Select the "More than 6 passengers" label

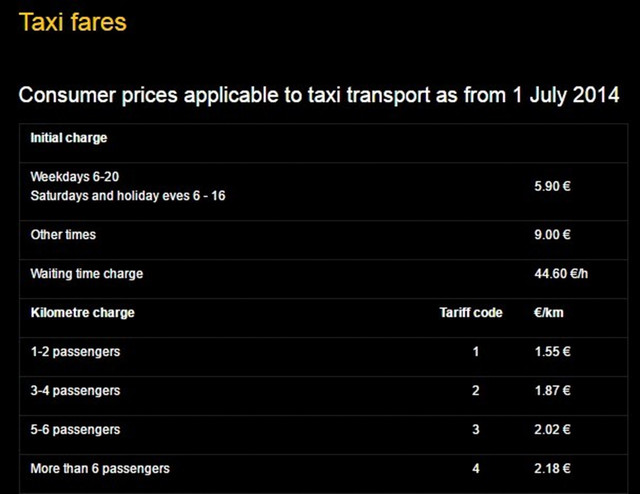click(x=100, y=468)
